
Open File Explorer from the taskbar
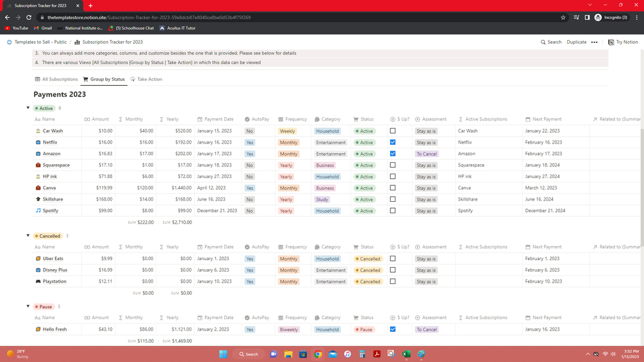[288, 354]
